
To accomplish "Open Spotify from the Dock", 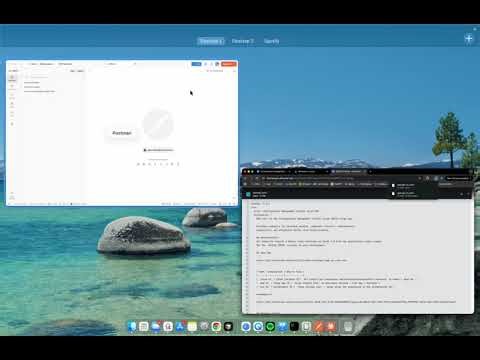I will pos(270,326).
